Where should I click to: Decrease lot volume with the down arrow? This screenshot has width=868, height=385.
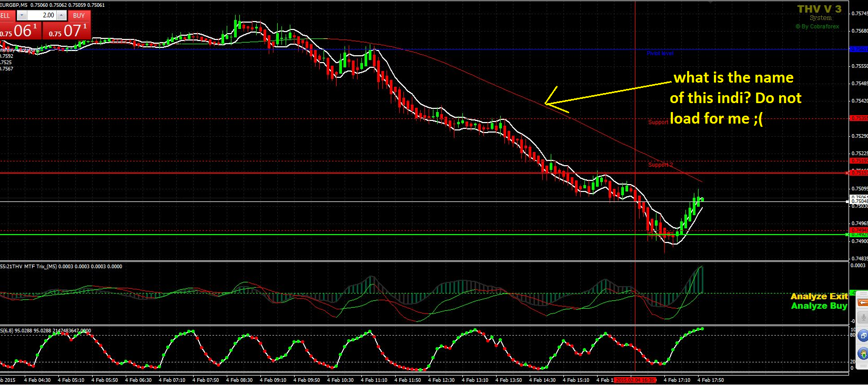22,16
